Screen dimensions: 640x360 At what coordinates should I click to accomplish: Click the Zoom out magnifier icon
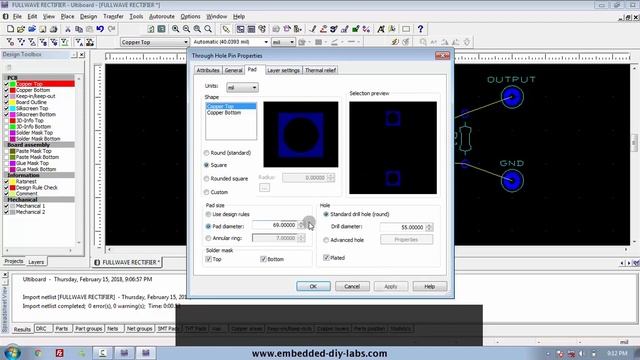click(187, 29)
